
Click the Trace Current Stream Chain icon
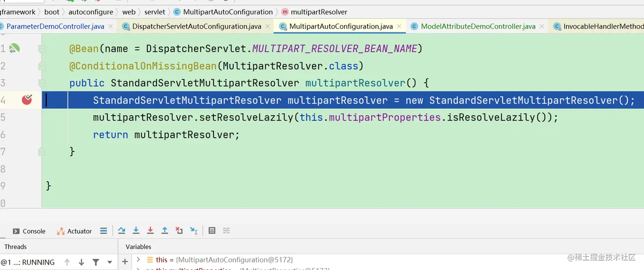226,231
